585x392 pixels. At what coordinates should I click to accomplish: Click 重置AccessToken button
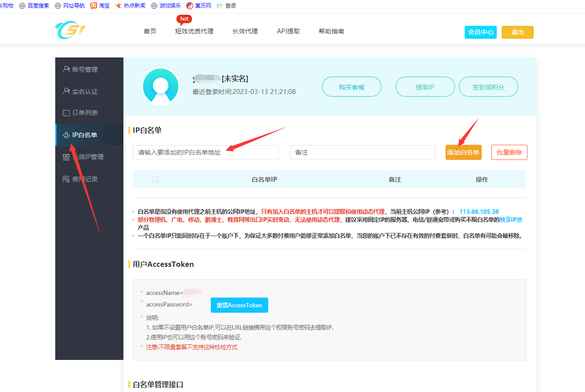tap(239, 305)
